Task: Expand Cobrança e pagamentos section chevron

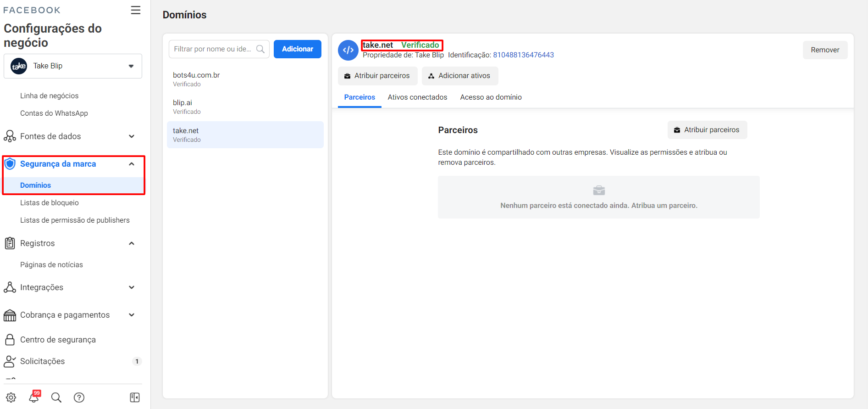Action: point(132,315)
